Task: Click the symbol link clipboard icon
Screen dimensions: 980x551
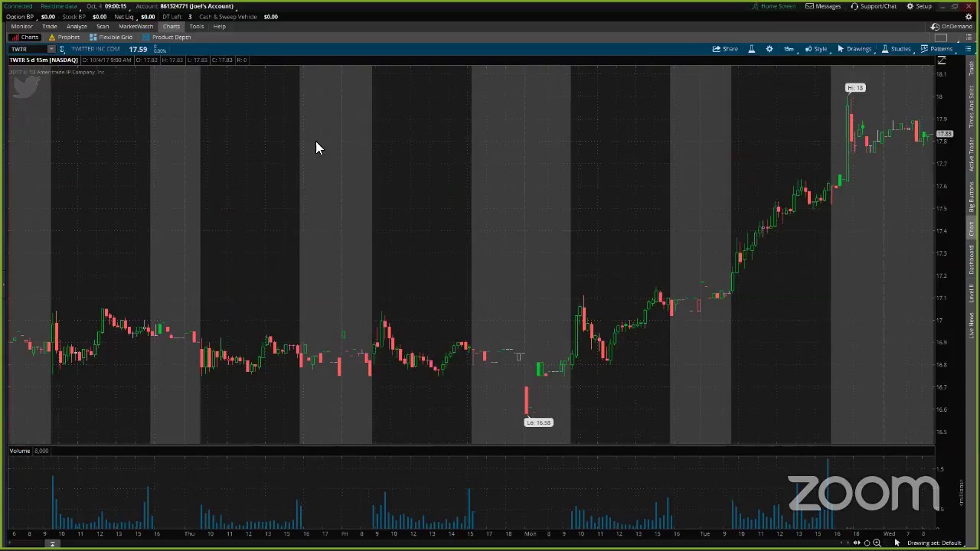Action: [x=62, y=49]
